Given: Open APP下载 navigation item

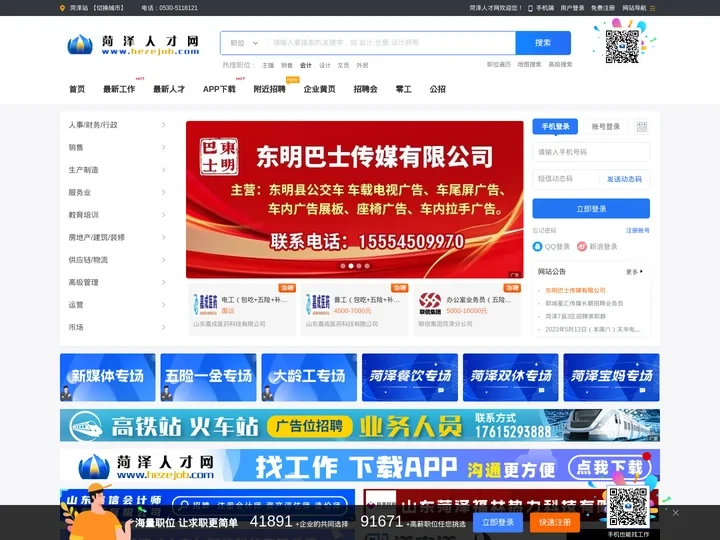Looking at the screenshot, I should pyautogui.click(x=219, y=89).
